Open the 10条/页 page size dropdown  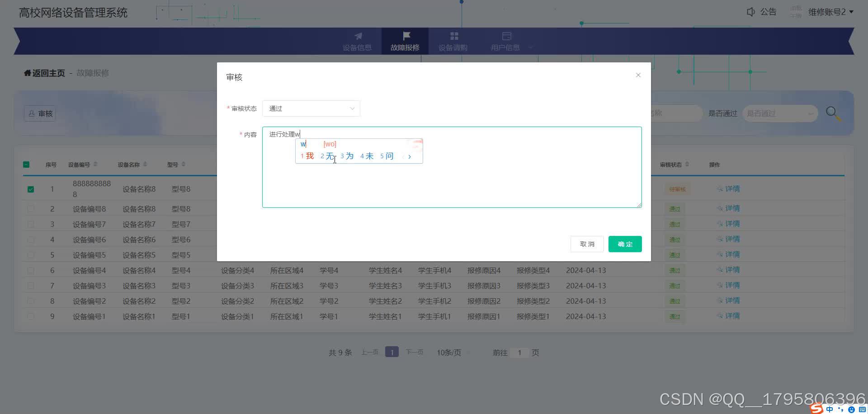click(453, 353)
